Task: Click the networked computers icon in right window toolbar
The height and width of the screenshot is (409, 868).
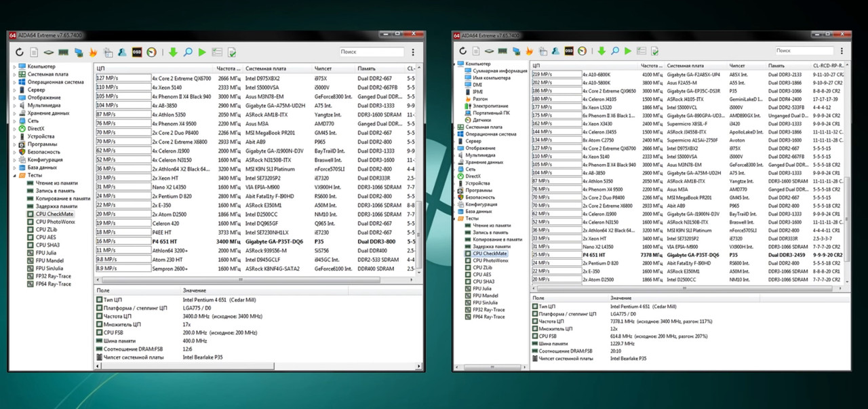Action: point(516,51)
